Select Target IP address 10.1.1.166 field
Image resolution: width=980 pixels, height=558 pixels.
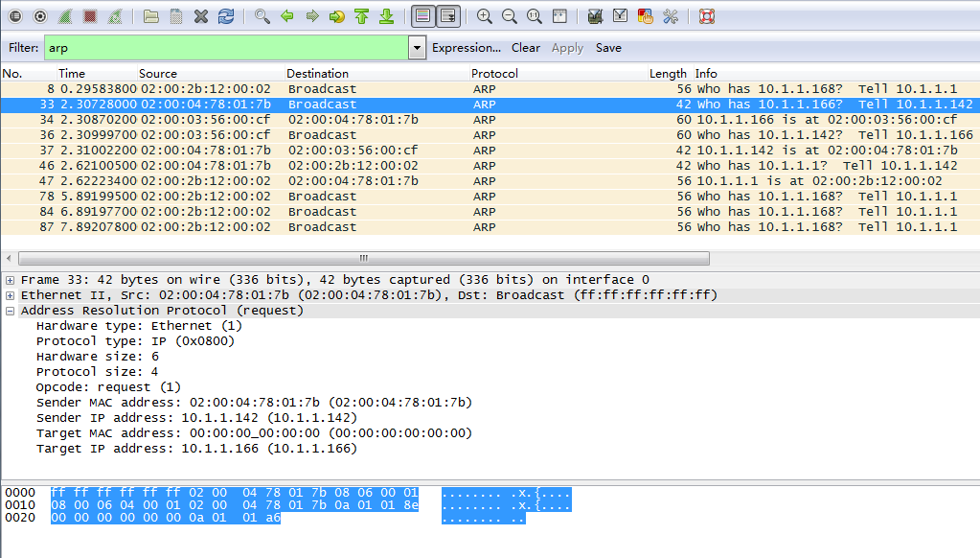[196, 449]
